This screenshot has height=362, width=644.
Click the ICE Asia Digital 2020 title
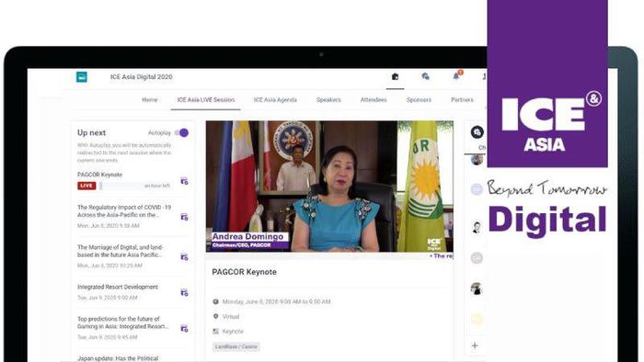pos(142,76)
